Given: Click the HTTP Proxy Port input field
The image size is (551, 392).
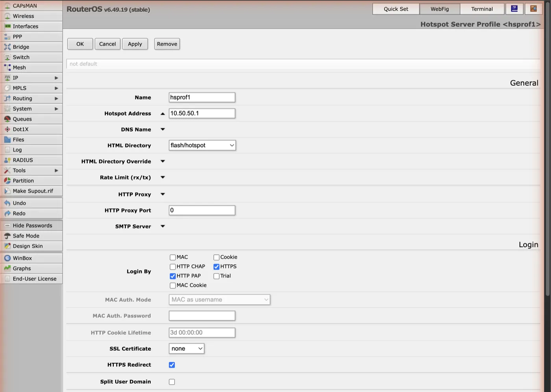Looking at the screenshot, I should (x=202, y=211).
